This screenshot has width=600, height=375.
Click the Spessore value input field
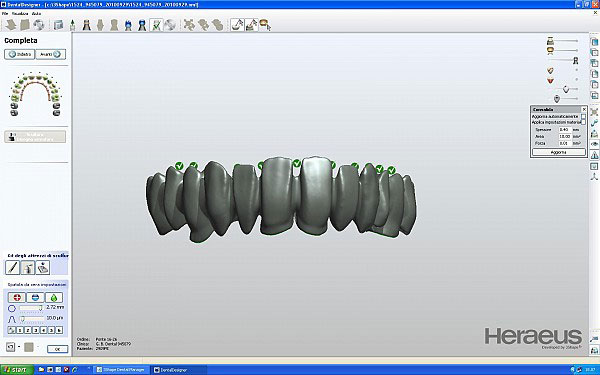[x=564, y=130]
